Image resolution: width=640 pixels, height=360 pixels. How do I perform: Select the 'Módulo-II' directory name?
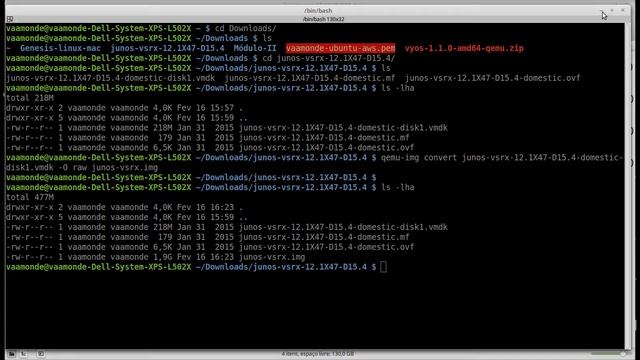pyautogui.click(x=255, y=48)
